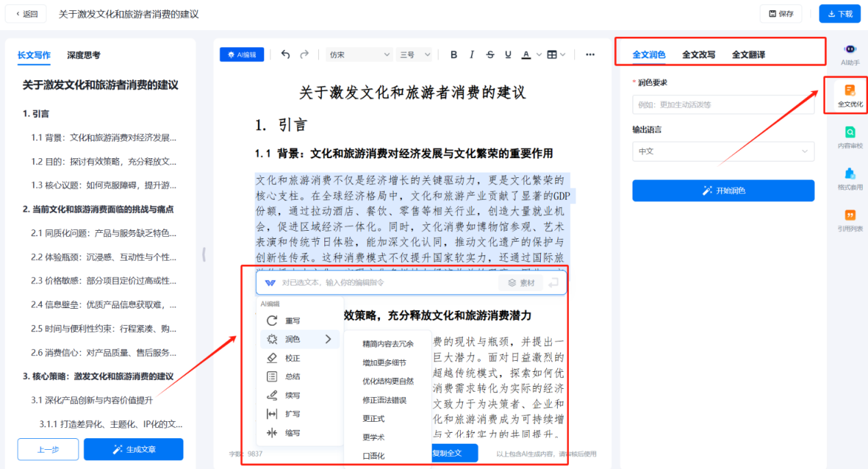868x469 pixels.
Task: Open the 格式套用 sidebar tool
Action: [850, 178]
